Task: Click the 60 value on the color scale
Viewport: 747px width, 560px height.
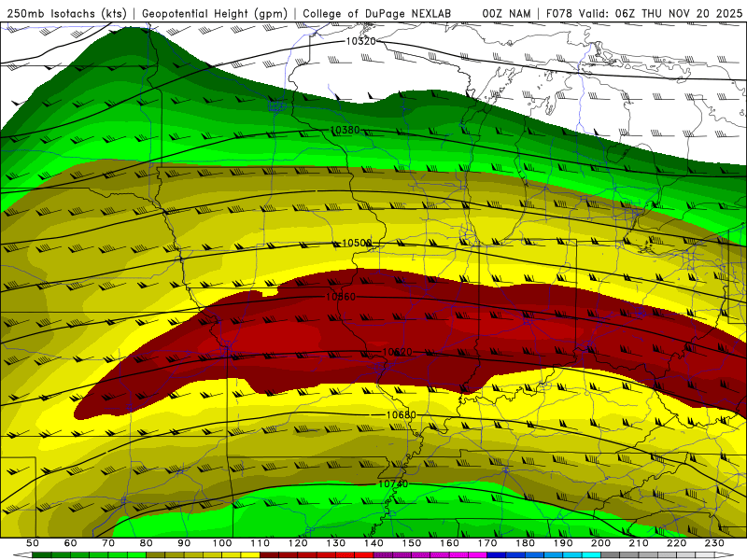Action: 71,543
